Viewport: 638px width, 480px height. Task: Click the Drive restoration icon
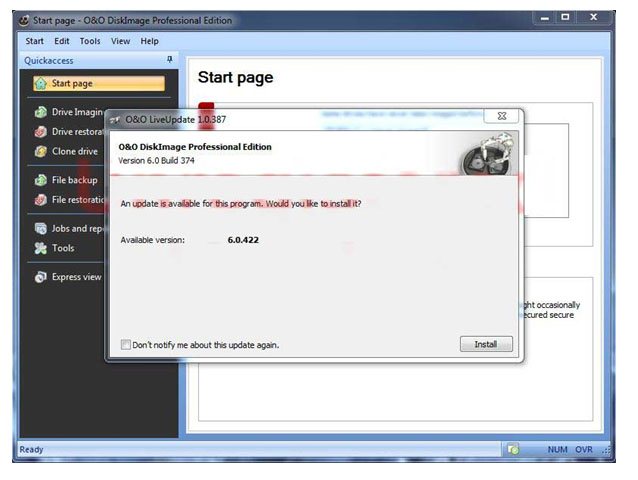point(41,131)
